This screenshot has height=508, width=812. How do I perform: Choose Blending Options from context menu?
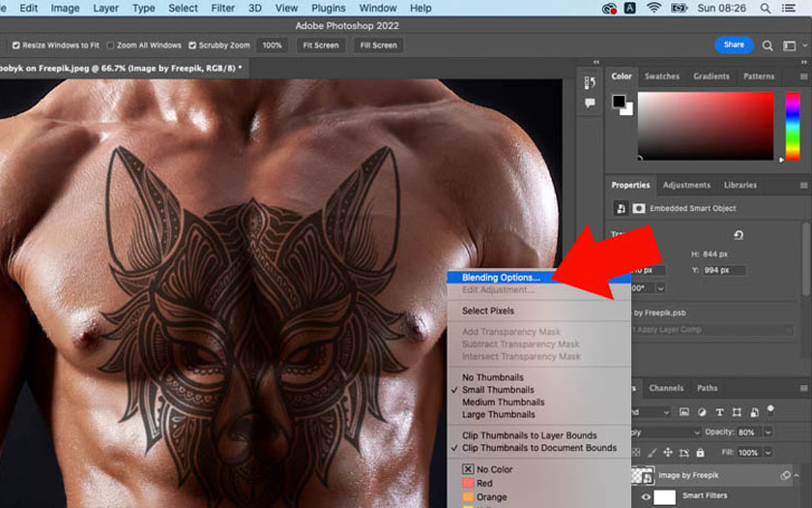(501, 278)
